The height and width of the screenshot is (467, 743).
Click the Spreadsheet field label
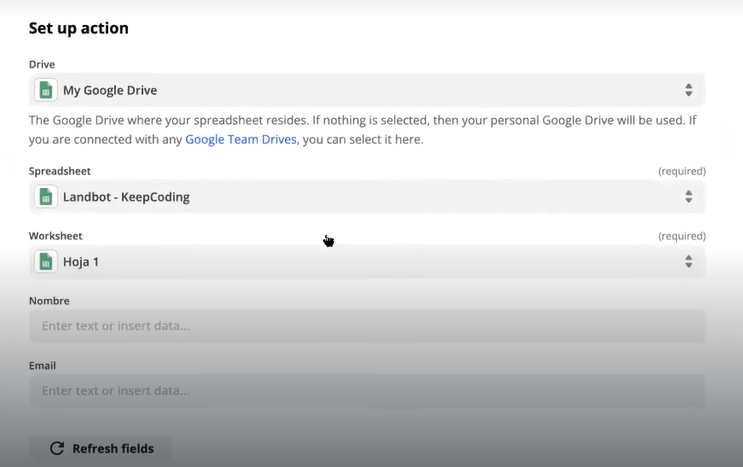[x=60, y=171]
